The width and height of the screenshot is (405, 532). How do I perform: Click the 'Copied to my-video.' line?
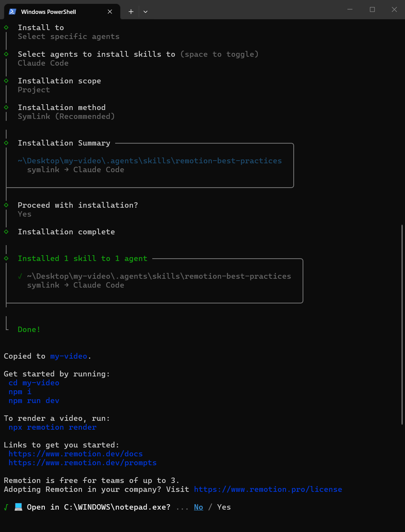coord(48,356)
